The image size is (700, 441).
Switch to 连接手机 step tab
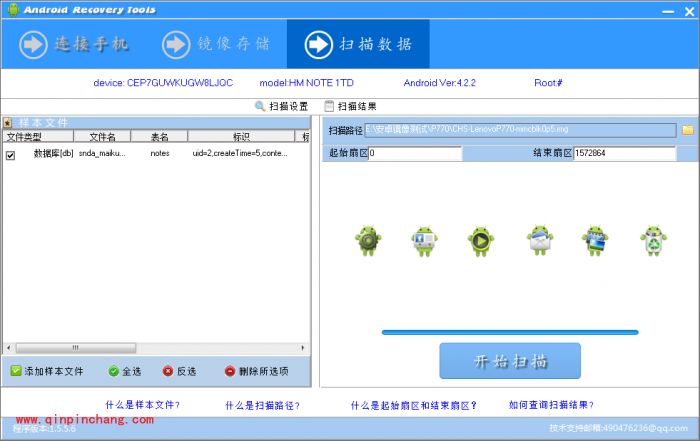(x=74, y=44)
